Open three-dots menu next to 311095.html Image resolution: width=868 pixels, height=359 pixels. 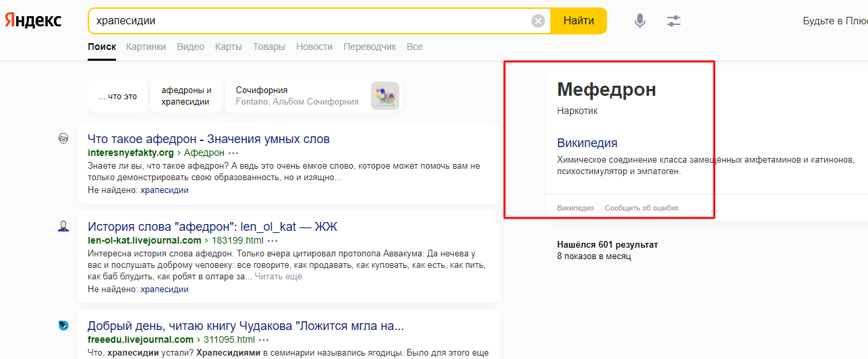click(264, 340)
